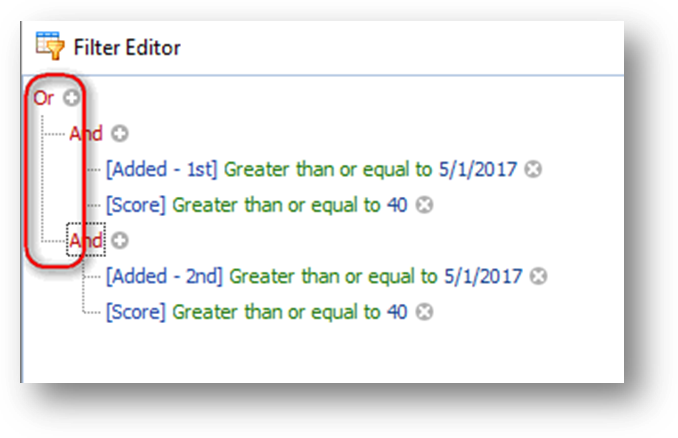Change operator on Added - 2nd condition

tap(333, 276)
